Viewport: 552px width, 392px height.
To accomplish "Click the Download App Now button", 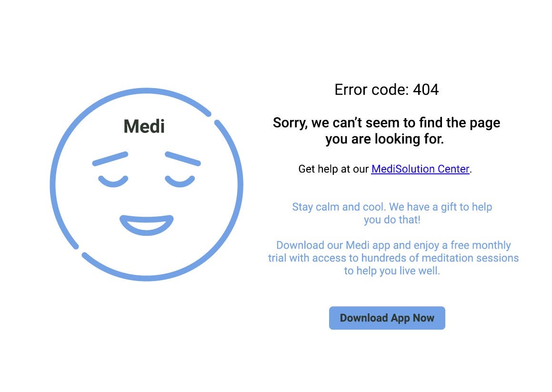I will [x=387, y=318].
